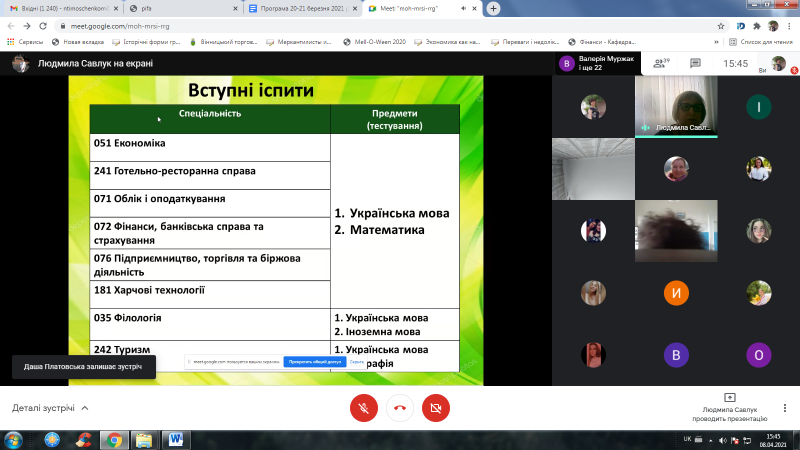Select Людмила Савлук's video tile

click(x=676, y=107)
